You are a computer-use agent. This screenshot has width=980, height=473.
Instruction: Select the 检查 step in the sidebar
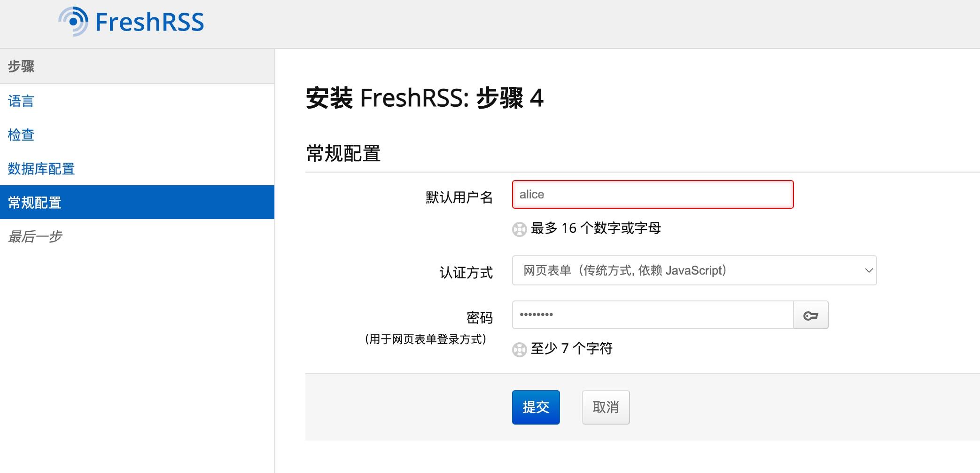point(21,135)
